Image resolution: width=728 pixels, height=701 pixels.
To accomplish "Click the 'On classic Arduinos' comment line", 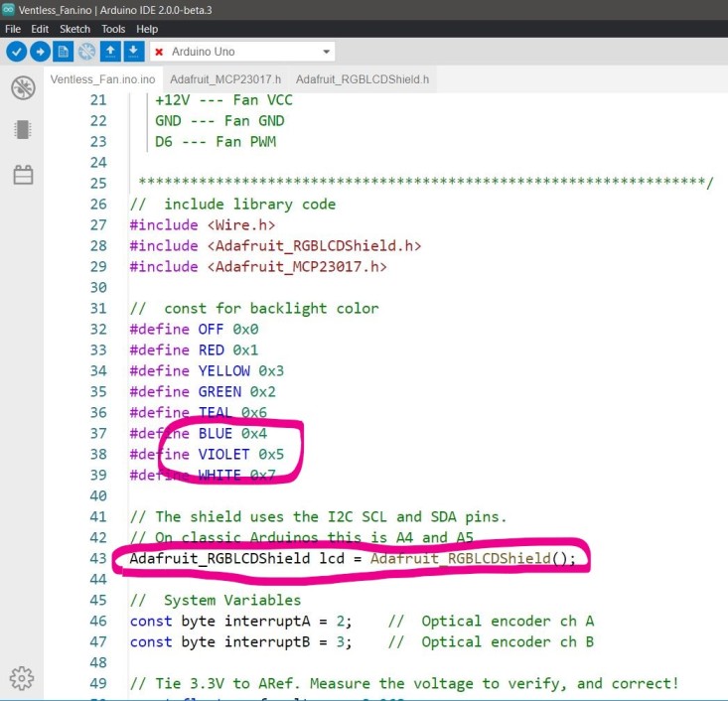I will coord(301,537).
